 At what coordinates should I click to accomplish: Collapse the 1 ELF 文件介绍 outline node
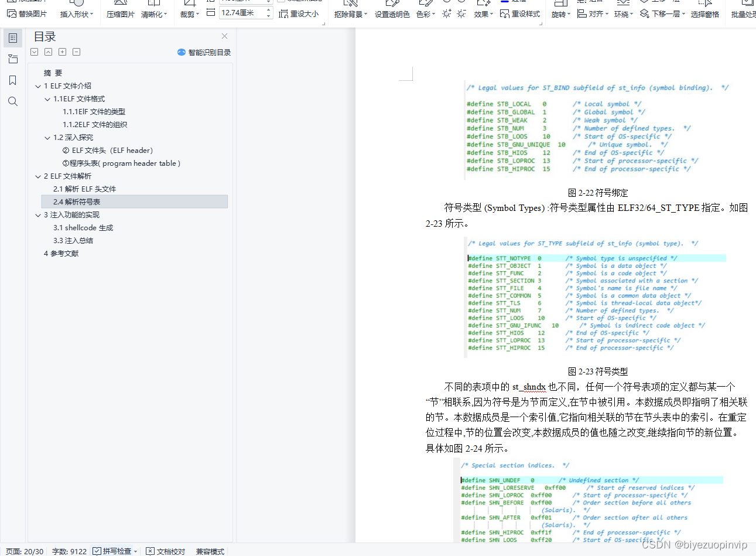38,86
